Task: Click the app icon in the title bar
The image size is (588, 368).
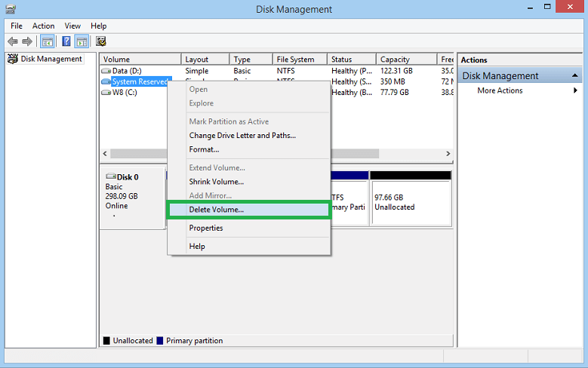Action: coord(11,9)
